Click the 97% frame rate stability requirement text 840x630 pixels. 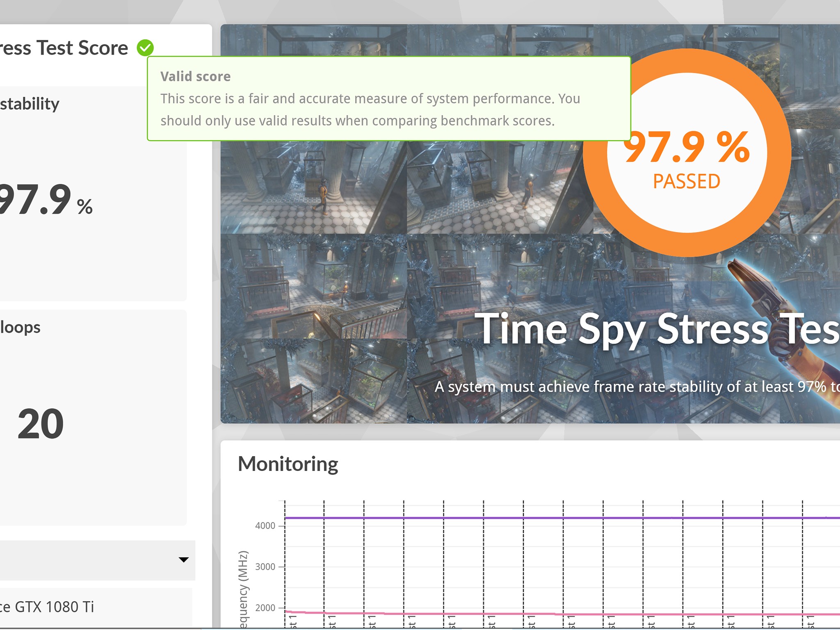[636, 387]
